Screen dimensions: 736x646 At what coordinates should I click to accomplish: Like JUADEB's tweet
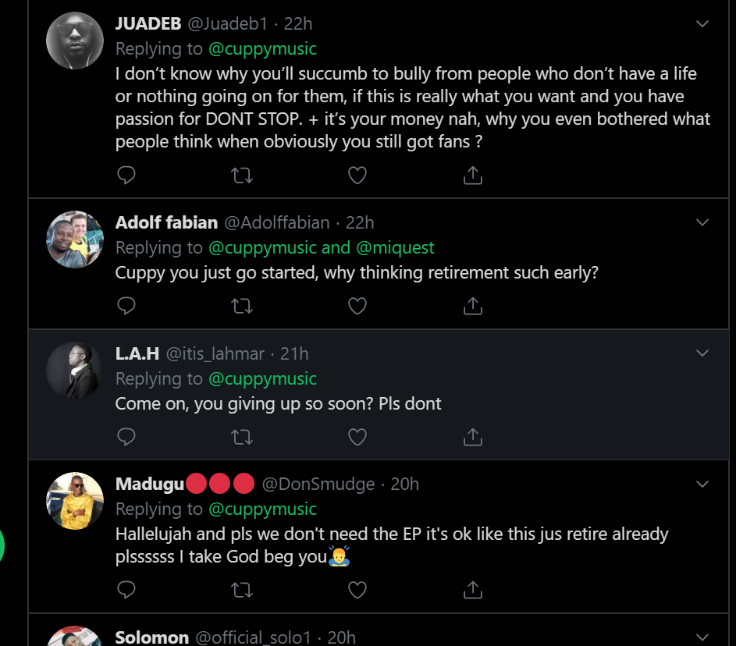click(357, 175)
